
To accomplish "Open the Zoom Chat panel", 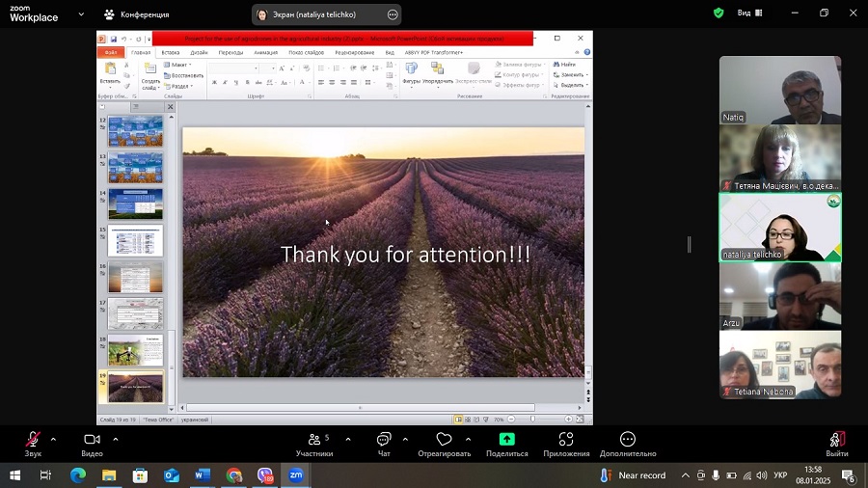I will point(384,444).
